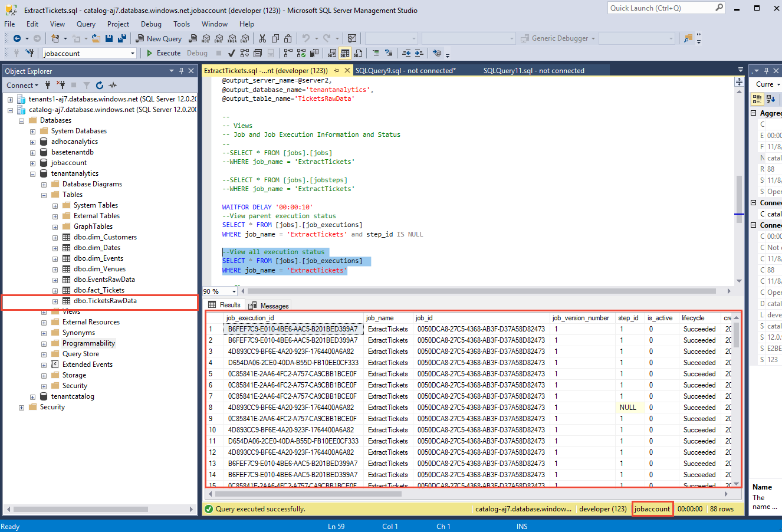
Task: Click the Connect Object Explorer plug icon
Action: 48,85
